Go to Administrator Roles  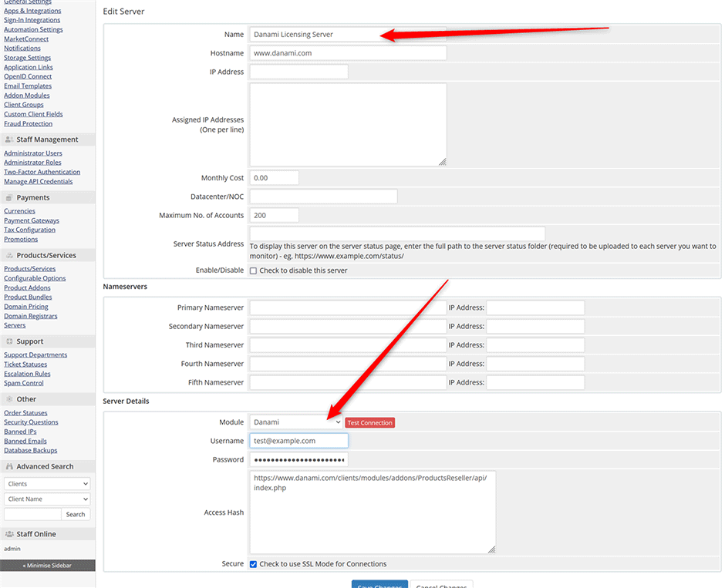tap(32, 162)
